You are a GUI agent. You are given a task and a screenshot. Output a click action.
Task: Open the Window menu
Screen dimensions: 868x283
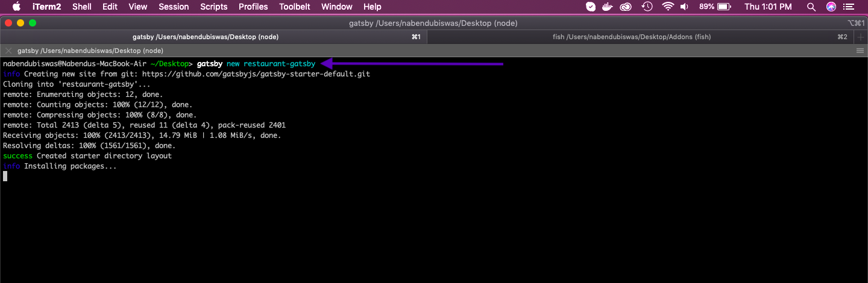click(337, 7)
